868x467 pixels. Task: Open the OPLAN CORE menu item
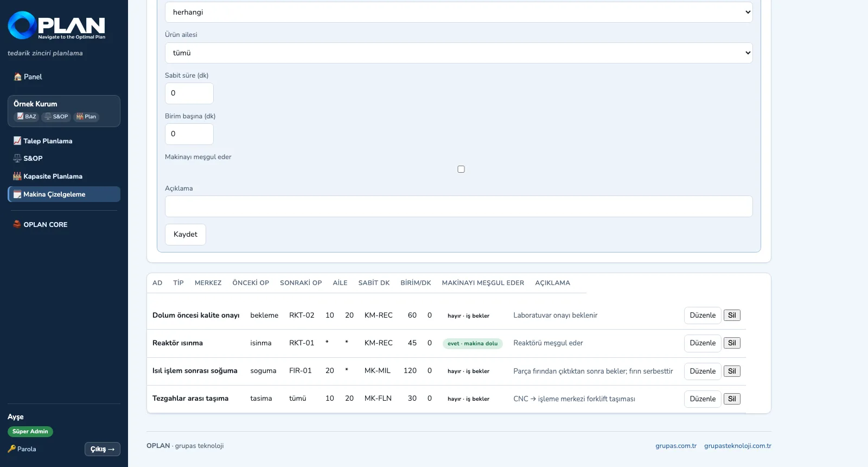(64, 224)
